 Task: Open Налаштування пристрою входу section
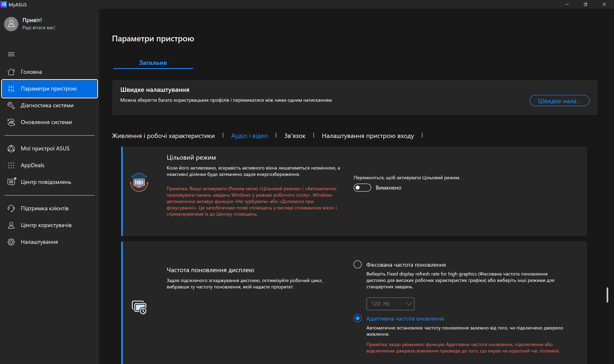click(368, 136)
